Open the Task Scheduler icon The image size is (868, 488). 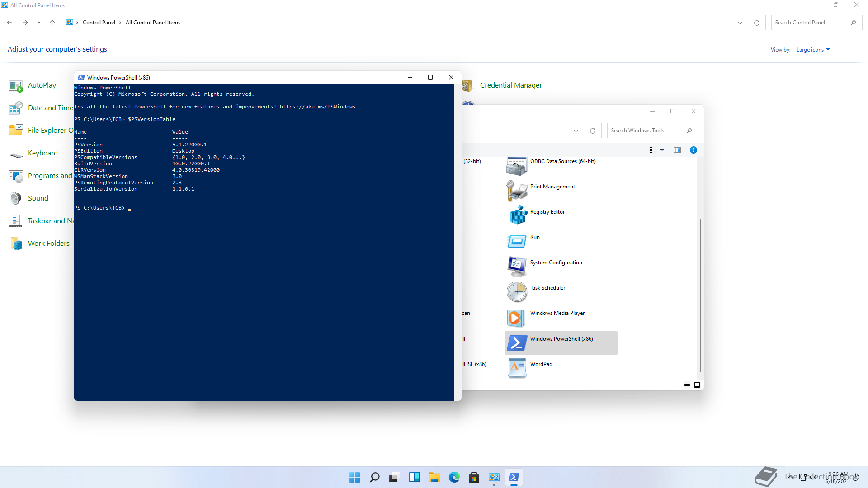pyautogui.click(x=517, y=292)
